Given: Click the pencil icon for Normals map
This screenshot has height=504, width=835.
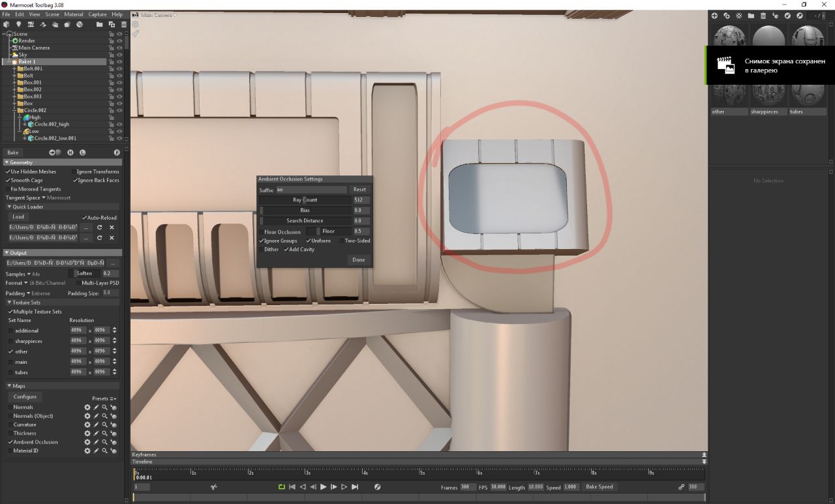Looking at the screenshot, I should 96,408.
